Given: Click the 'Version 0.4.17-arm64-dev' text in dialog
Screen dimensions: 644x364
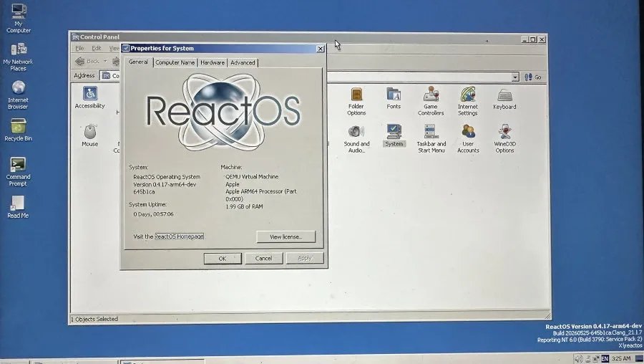Looking at the screenshot, I should [x=165, y=184].
